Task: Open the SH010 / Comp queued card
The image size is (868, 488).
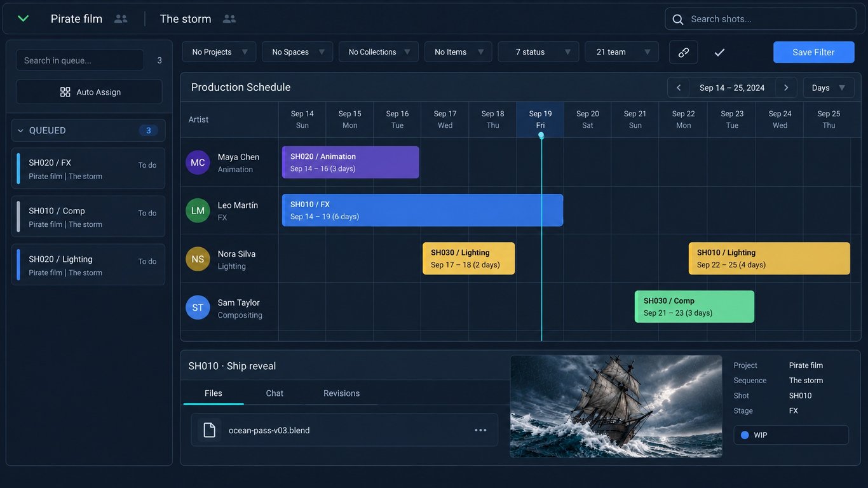Action: click(88, 217)
